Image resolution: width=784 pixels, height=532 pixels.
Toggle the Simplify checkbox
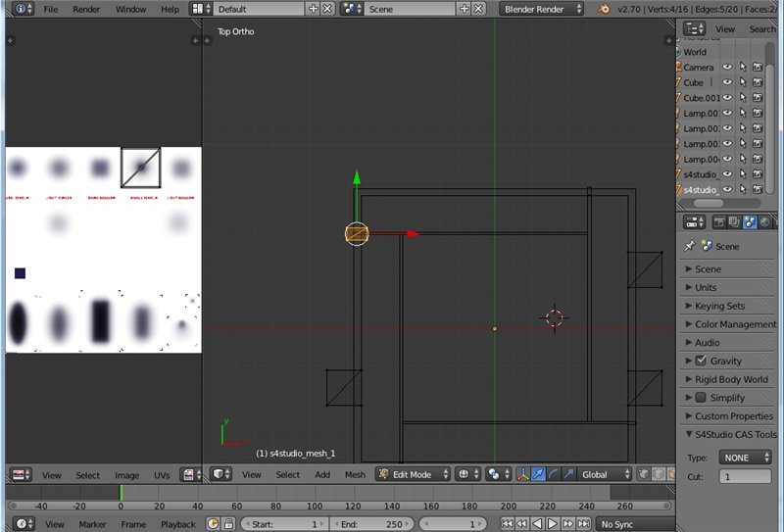[x=701, y=398]
